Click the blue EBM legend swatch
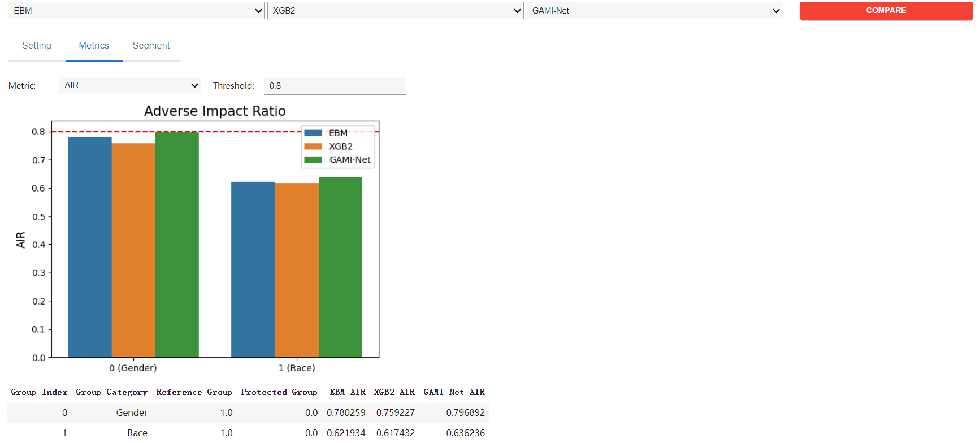Screen dimensions: 980x443 [x=313, y=133]
